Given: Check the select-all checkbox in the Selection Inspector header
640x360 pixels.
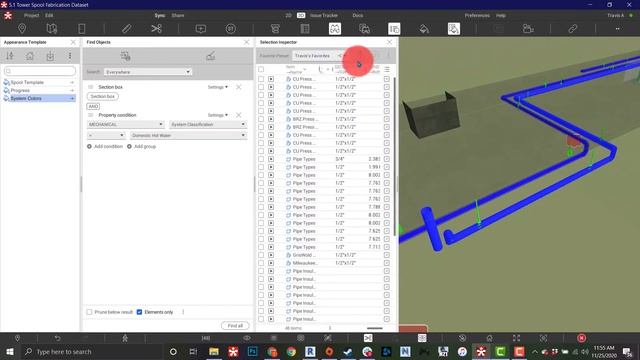Looking at the screenshot, I should point(261,69).
